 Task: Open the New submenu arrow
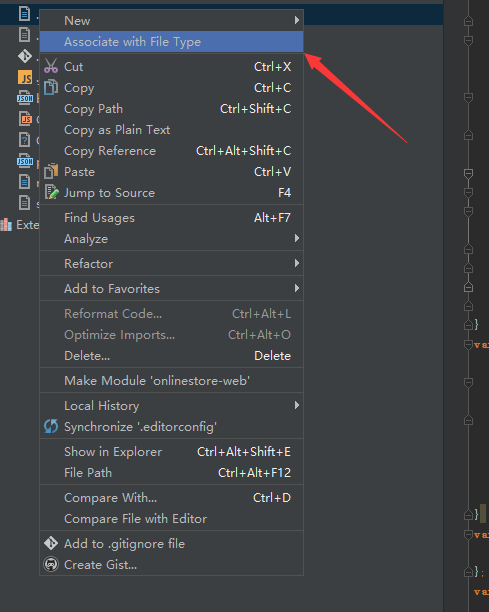pos(297,20)
